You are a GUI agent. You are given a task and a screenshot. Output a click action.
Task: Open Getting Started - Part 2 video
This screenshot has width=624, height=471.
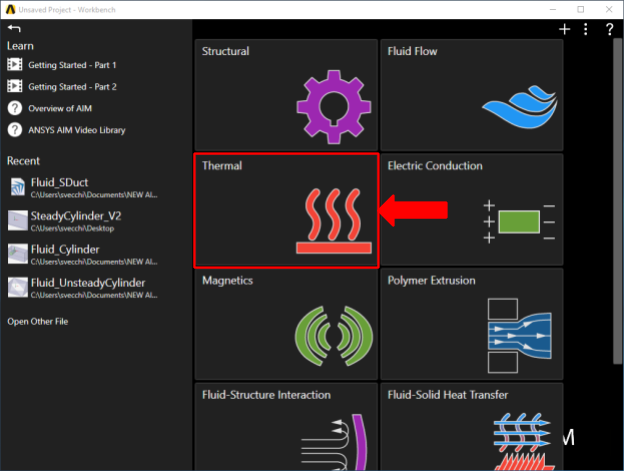pos(72,87)
